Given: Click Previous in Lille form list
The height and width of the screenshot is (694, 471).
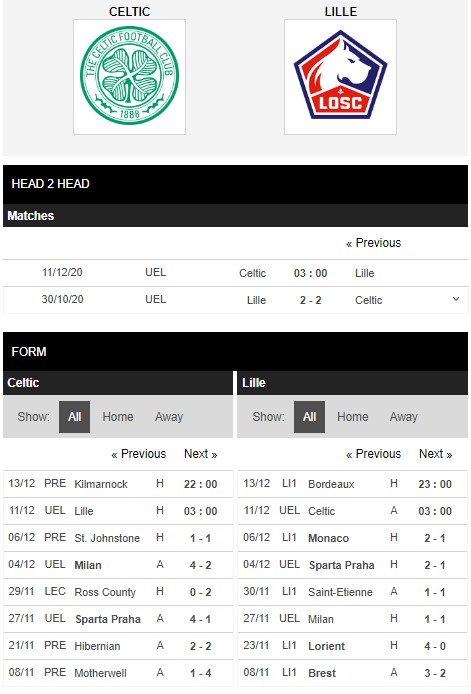Looking at the screenshot, I should (374, 454).
